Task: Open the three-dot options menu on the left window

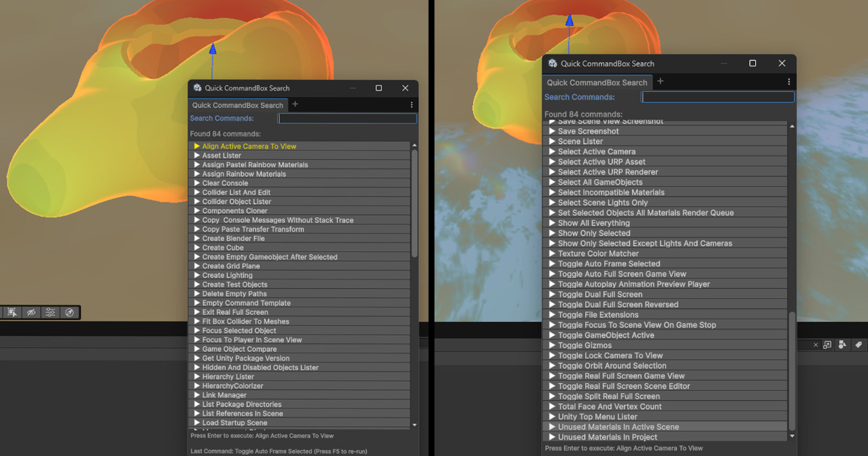Action: pyautogui.click(x=411, y=104)
